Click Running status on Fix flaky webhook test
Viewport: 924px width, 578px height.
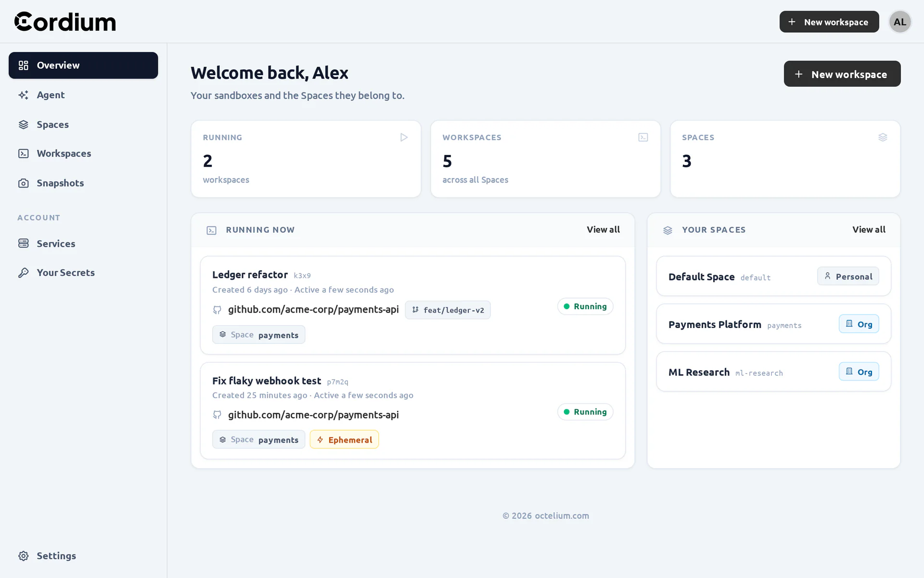pos(585,412)
